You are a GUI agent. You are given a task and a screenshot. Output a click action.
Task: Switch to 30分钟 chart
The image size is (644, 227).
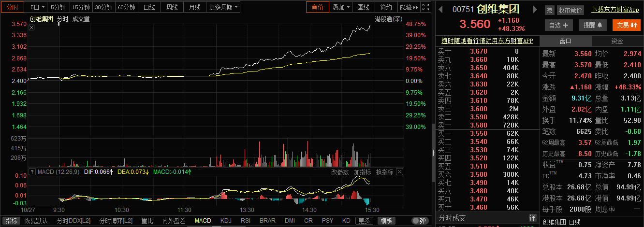click(x=104, y=7)
